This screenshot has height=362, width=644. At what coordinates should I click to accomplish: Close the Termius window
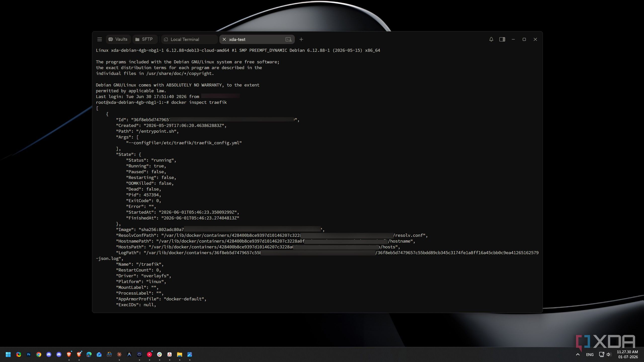(x=535, y=39)
